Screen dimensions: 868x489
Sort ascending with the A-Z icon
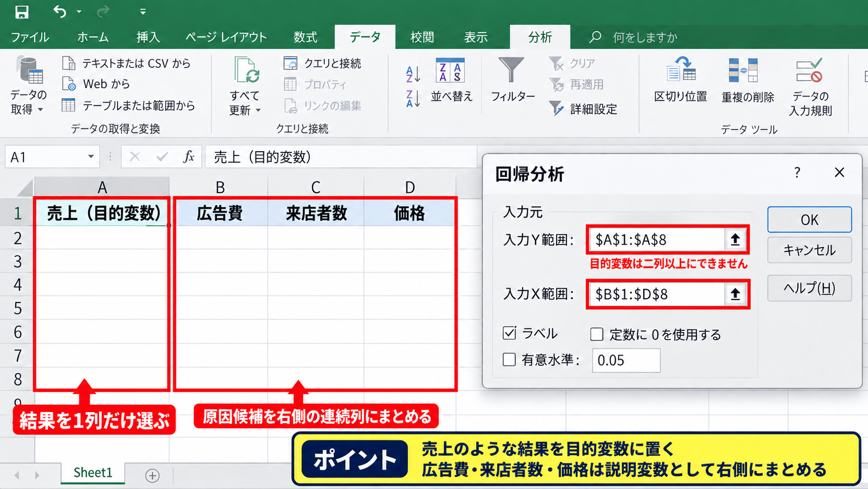point(413,74)
